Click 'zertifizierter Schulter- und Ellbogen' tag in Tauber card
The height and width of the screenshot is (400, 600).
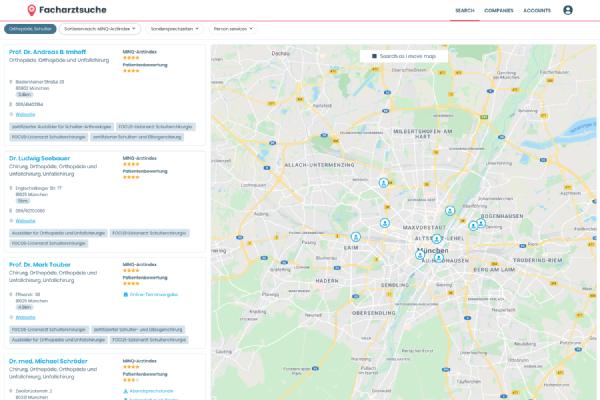pos(138,330)
